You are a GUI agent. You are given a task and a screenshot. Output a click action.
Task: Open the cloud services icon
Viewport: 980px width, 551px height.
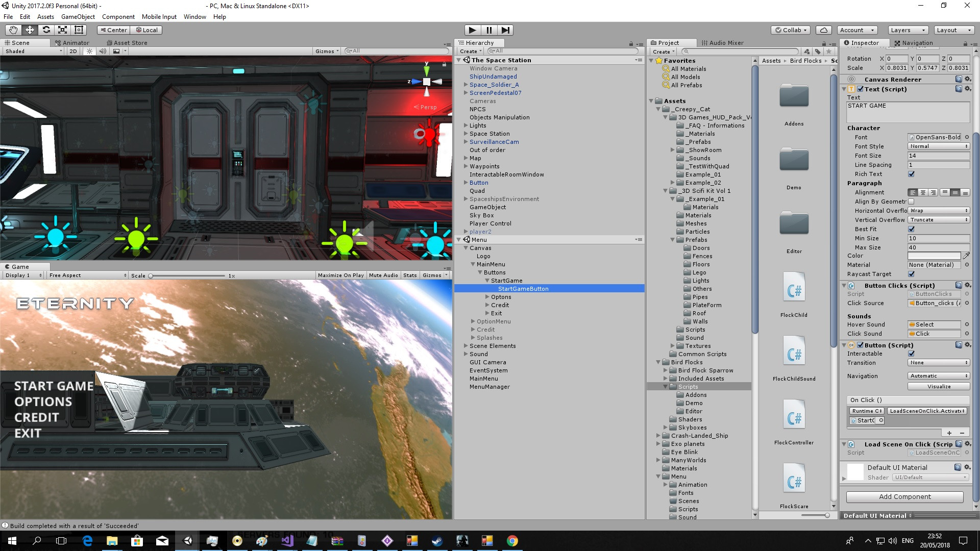click(x=823, y=30)
